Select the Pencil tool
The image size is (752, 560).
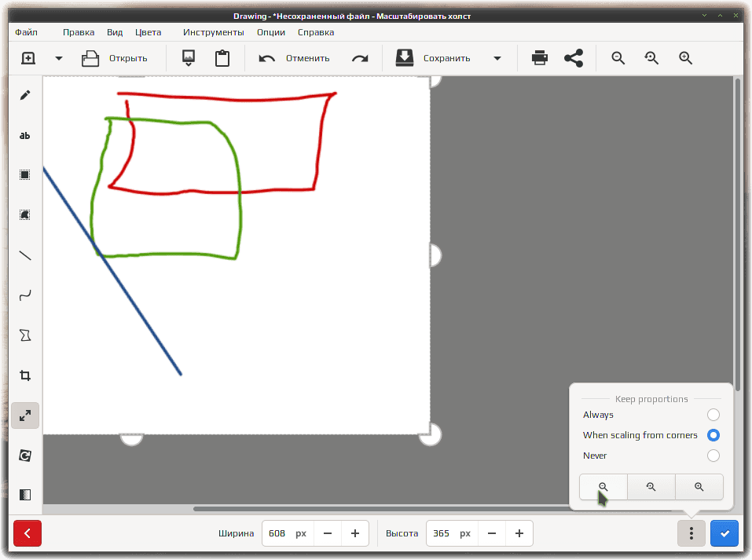(x=25, y=95)
